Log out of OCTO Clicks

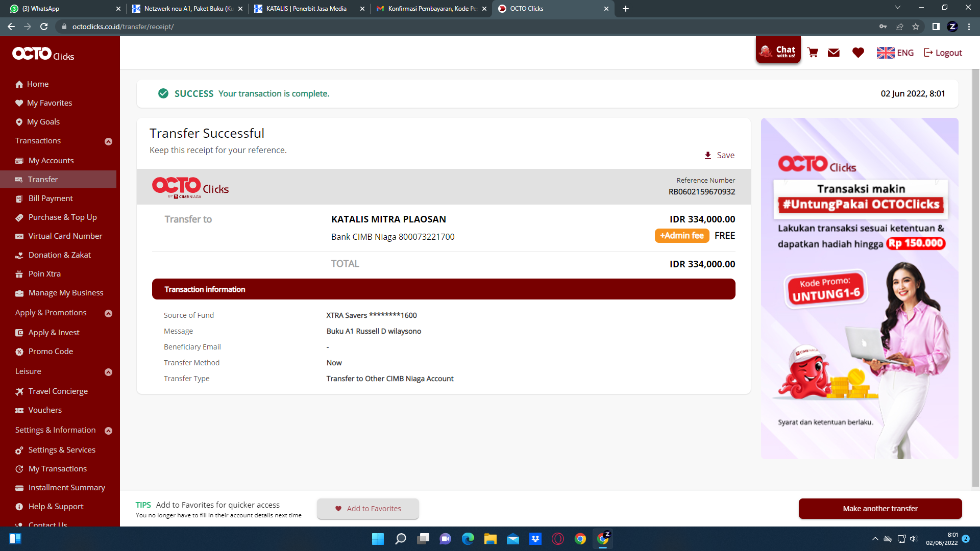tap(943, 53)
